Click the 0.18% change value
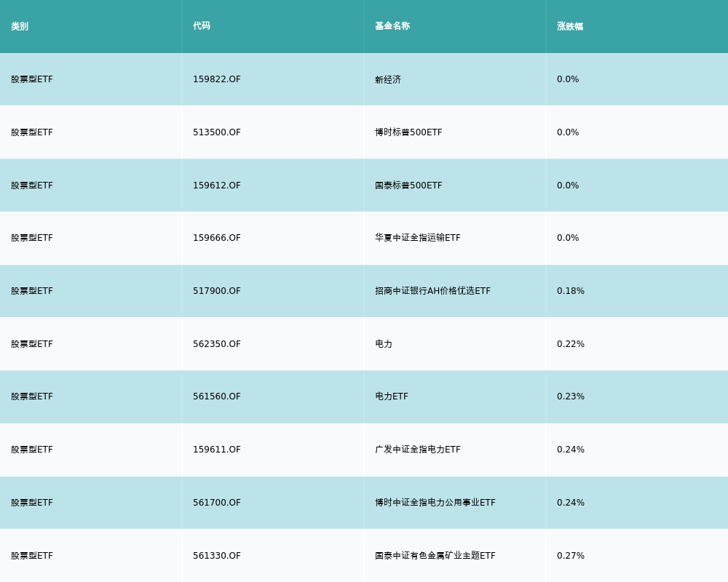This screenshot has width=728, height=582. pos(571,291)
